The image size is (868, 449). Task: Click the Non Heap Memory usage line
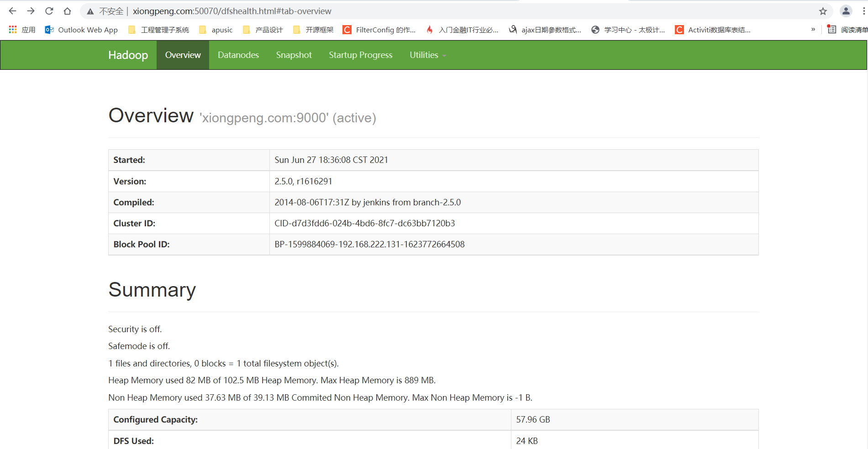tap(320, 397)
